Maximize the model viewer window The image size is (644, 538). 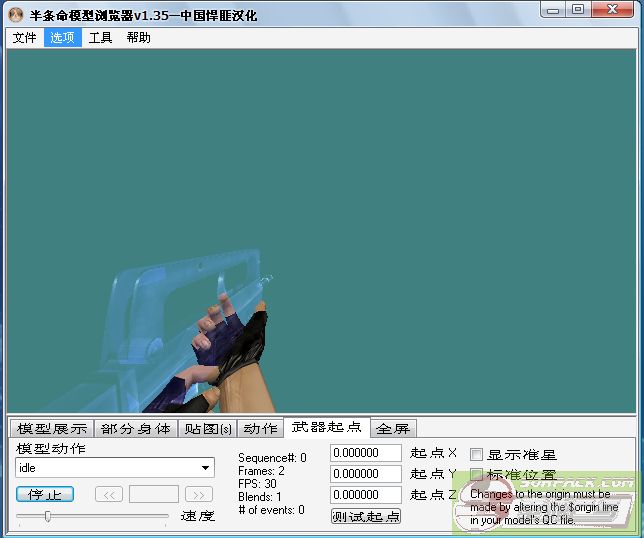coord(578,9)
